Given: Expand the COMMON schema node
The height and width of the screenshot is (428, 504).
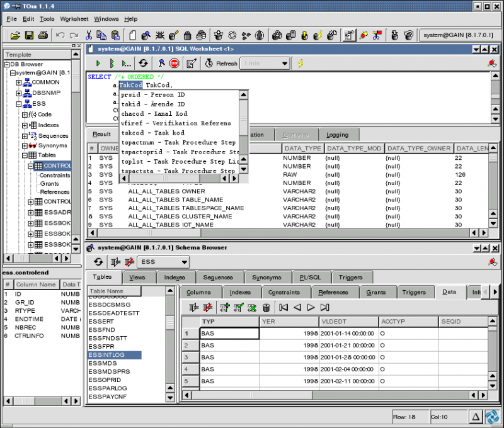Looking at the screenshot, I should point(19,82).
